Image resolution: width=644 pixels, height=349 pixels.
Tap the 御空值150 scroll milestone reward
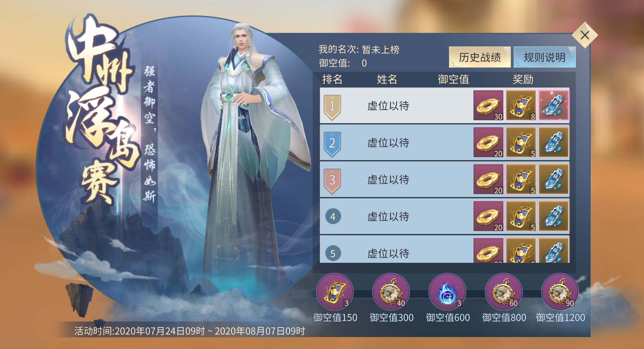(x=335, y=292)
